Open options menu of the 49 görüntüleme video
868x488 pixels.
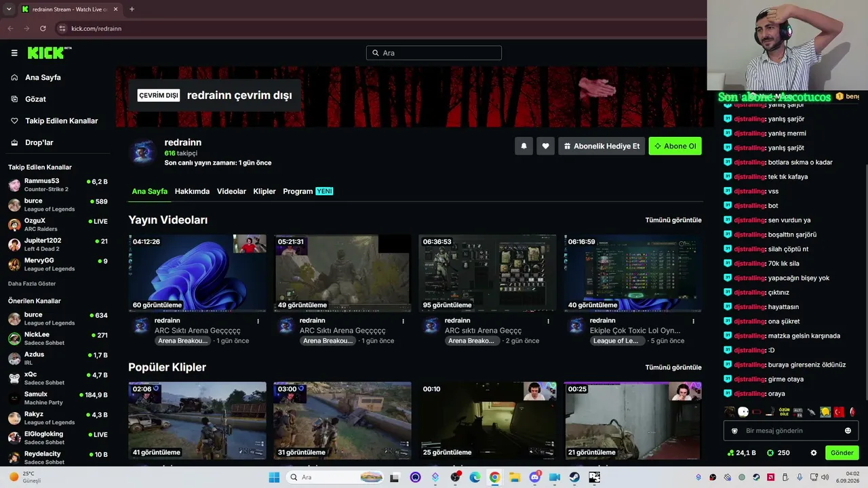coord(403,321)
